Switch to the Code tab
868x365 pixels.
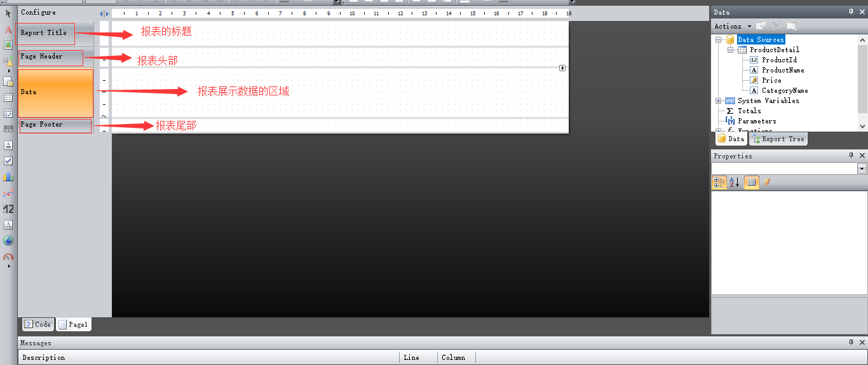tap(37, 324)
